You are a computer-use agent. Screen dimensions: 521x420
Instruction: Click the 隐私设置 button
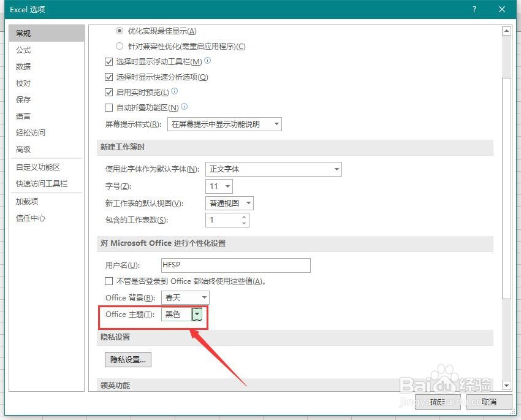point(127,360)
